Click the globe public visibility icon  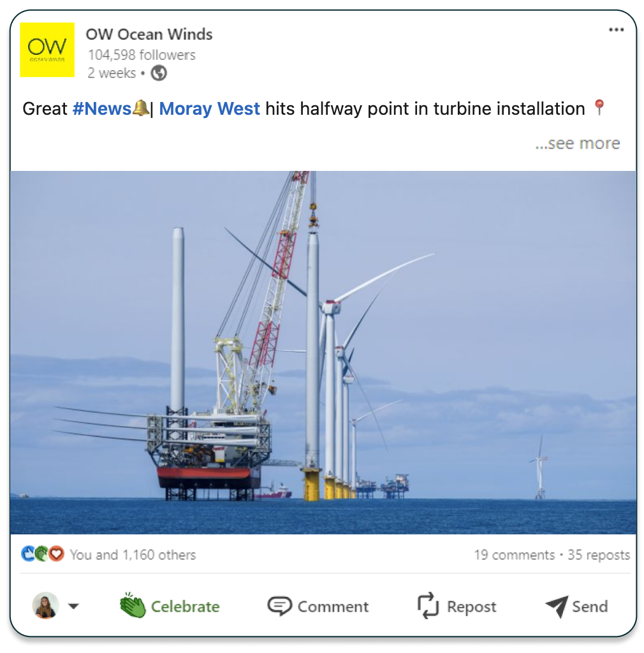[159, 73]
